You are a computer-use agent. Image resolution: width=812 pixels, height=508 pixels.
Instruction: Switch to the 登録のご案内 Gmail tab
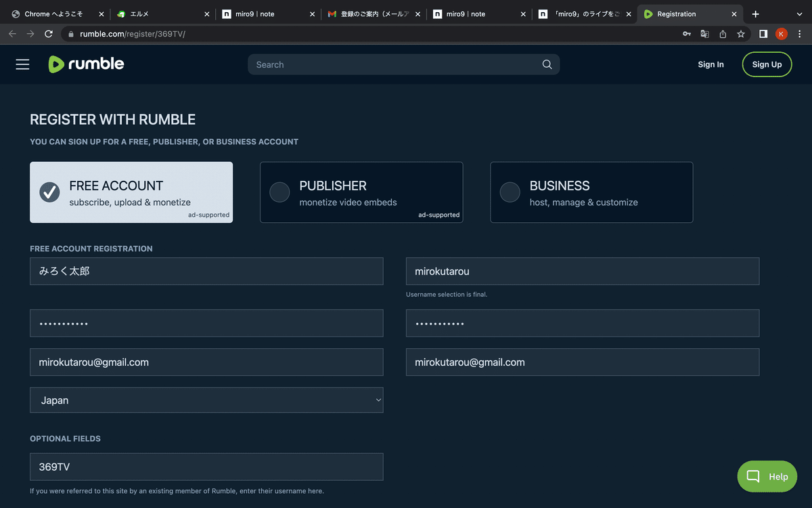374,14
